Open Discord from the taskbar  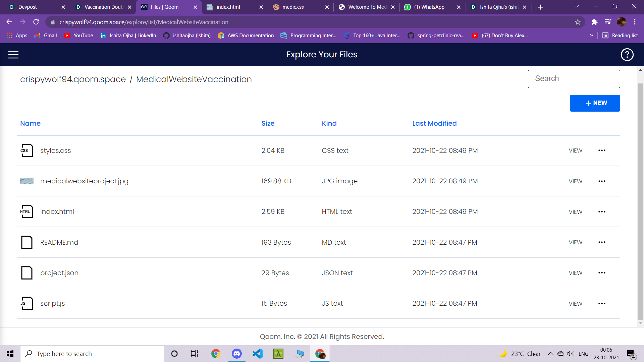click(237, 354)
